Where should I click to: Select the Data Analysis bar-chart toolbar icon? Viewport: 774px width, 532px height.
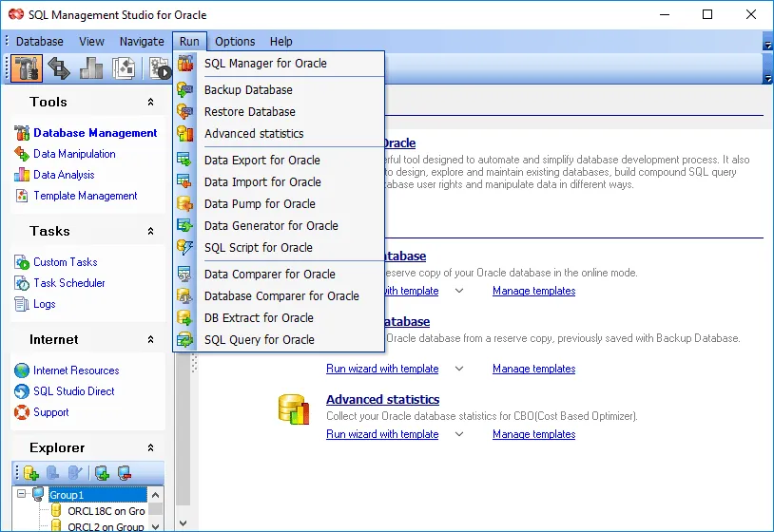pyautogui.click(x=91, y=68)
